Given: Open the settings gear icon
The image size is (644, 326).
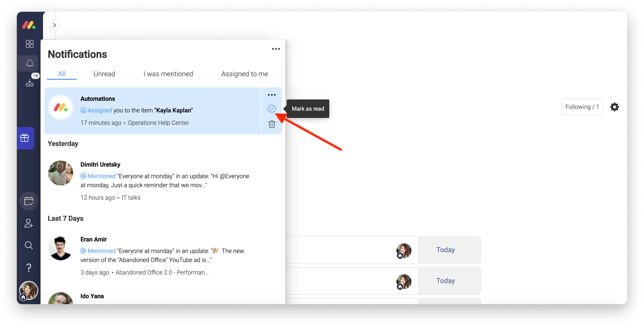Looking at the screenshot, I should pos(615,107).
